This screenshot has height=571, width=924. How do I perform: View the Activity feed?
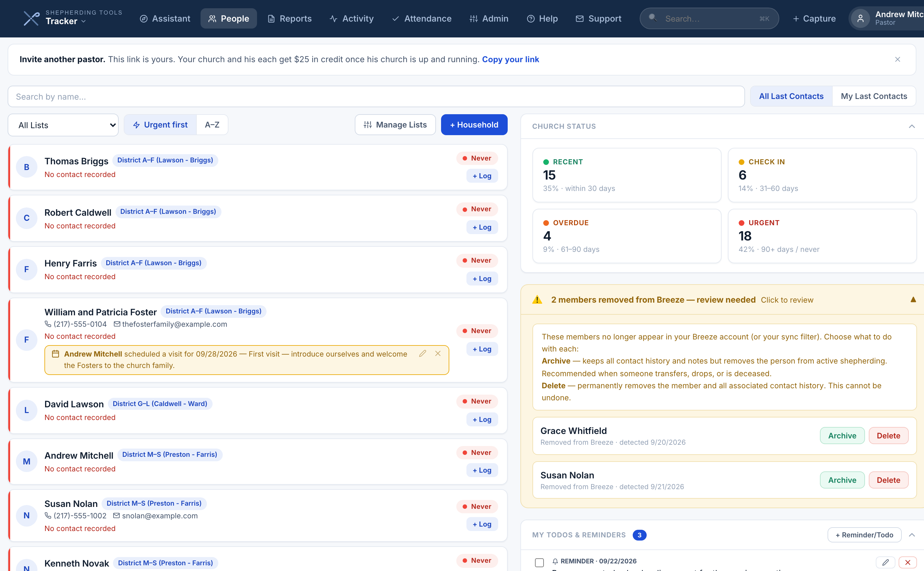pyautogui.click(x=351, y=18)
